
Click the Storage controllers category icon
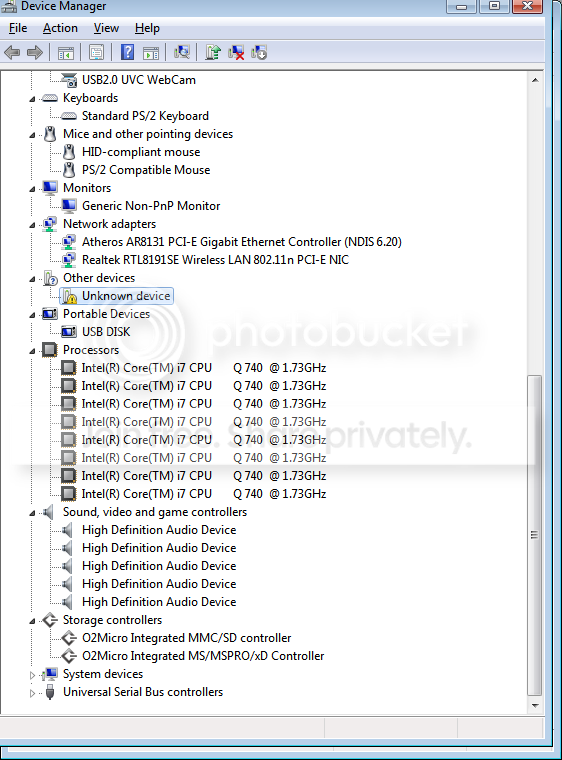click(50, 620)
